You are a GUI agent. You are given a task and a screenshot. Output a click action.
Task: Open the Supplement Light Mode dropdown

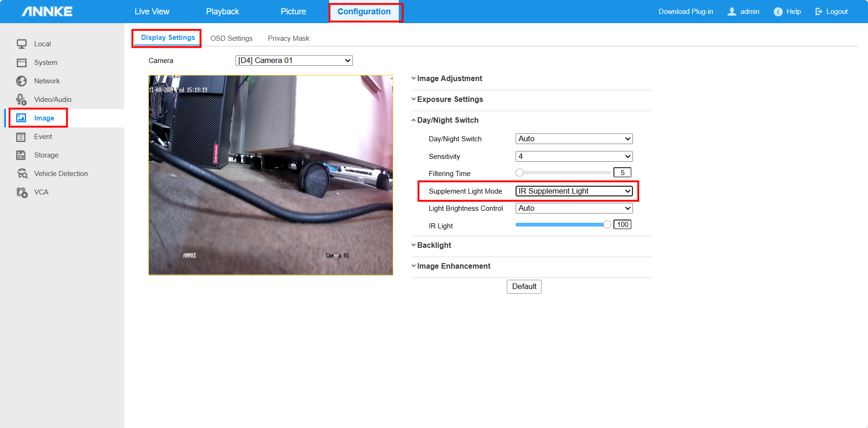pyautogui.click(x=574, y=191)
